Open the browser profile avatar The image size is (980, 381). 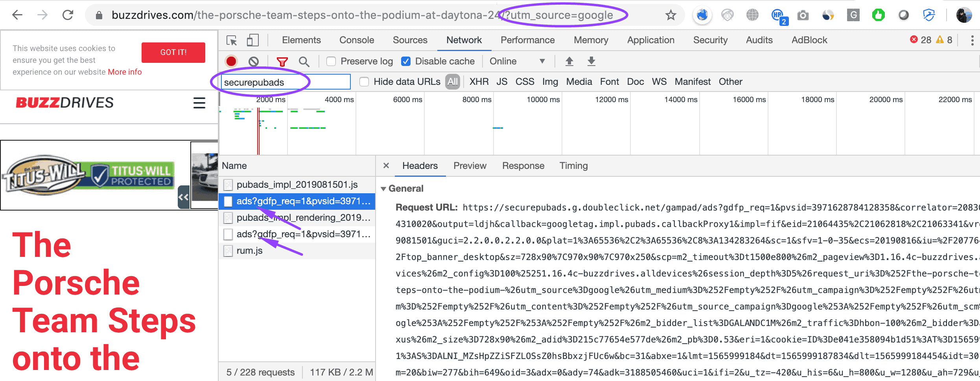[x=964, y=15]
